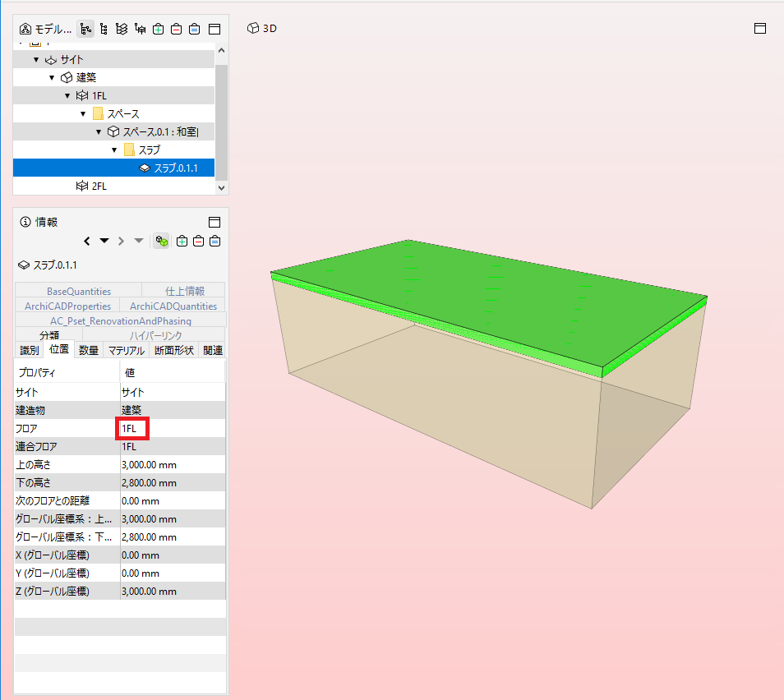The height and width of the screenshot is (700, 784).
Task: Open the ArchiCADProperties tab
Action: (67, 306)
